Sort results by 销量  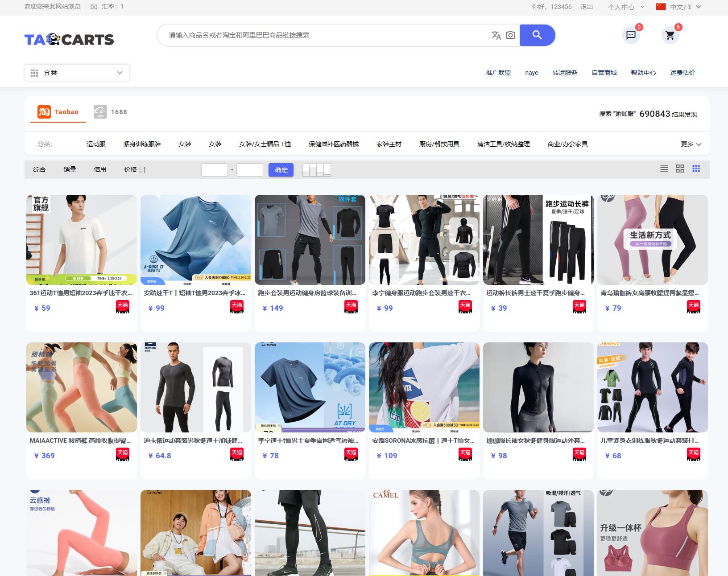(70, 169)
